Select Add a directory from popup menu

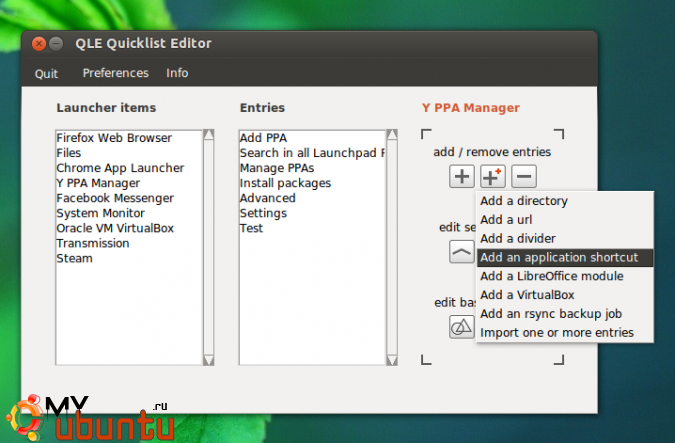tap(524, 201)
